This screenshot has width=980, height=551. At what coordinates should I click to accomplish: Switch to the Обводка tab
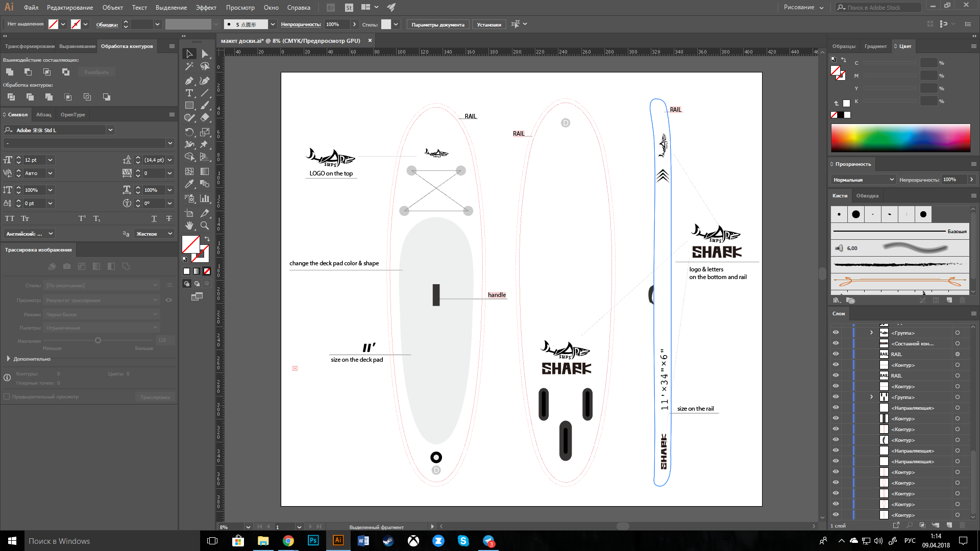867,196
